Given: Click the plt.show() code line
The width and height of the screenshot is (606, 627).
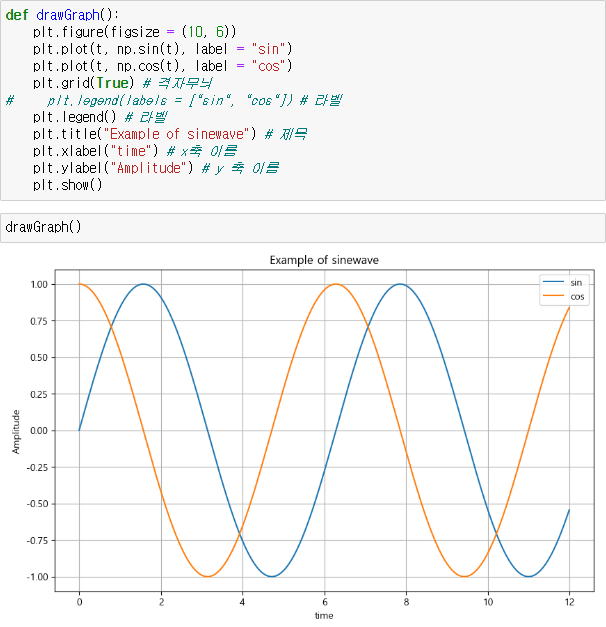Looking at the screenshot, I should point(68,185).
